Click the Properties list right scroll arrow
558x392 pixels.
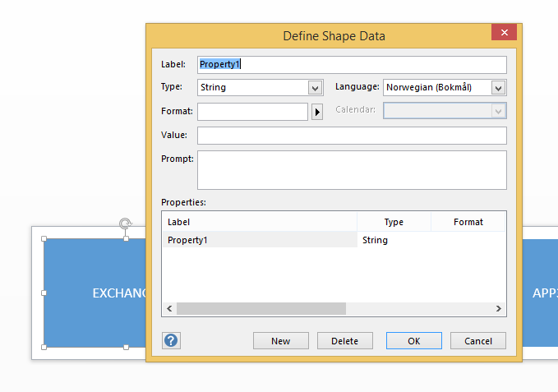tap(499, 308)
